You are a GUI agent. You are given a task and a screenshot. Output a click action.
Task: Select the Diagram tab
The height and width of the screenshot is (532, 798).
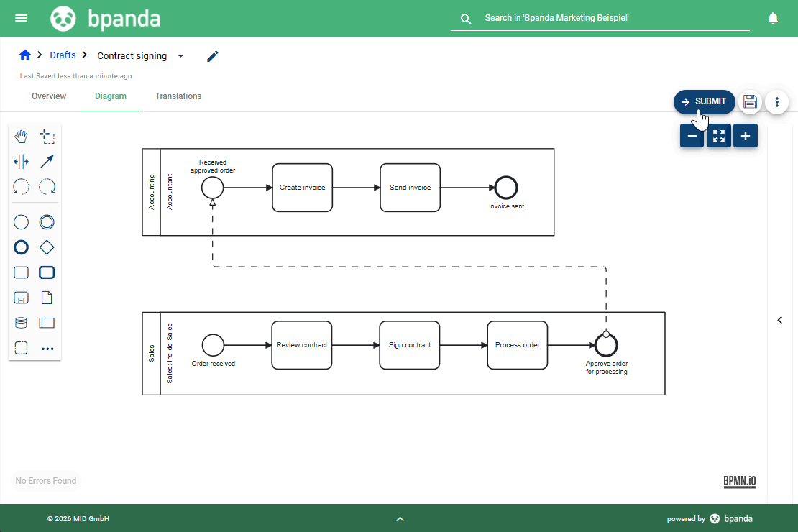tap(111, 96)
